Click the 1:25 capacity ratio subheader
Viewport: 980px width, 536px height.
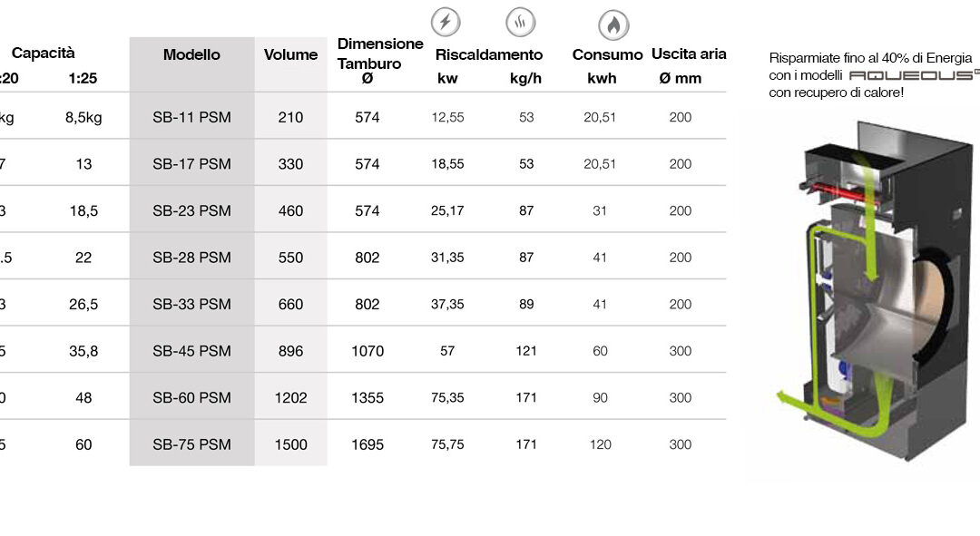[x=83, y=79]
